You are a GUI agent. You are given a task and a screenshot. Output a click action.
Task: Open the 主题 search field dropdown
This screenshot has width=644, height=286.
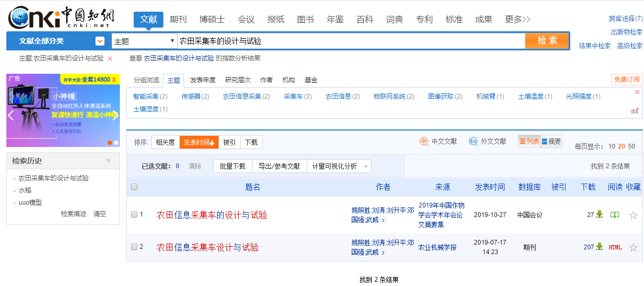click(144, 41)
